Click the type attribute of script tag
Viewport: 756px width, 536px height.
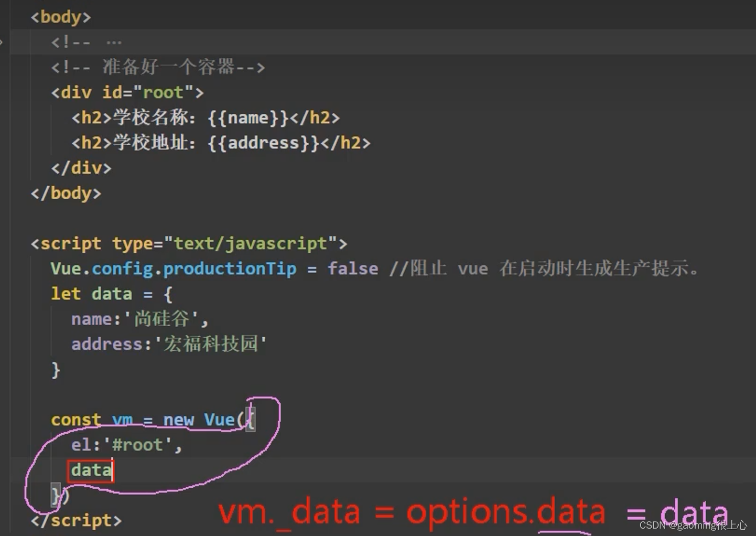point(133,244)
